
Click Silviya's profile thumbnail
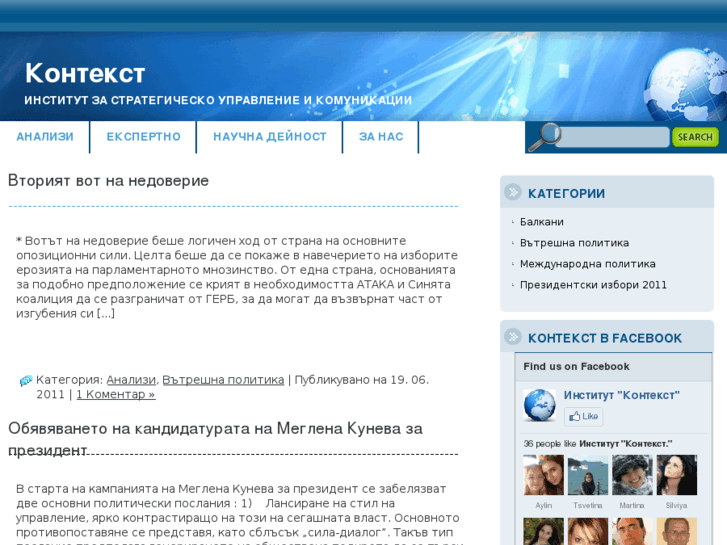pyautogui.click(x=676, y=475)
